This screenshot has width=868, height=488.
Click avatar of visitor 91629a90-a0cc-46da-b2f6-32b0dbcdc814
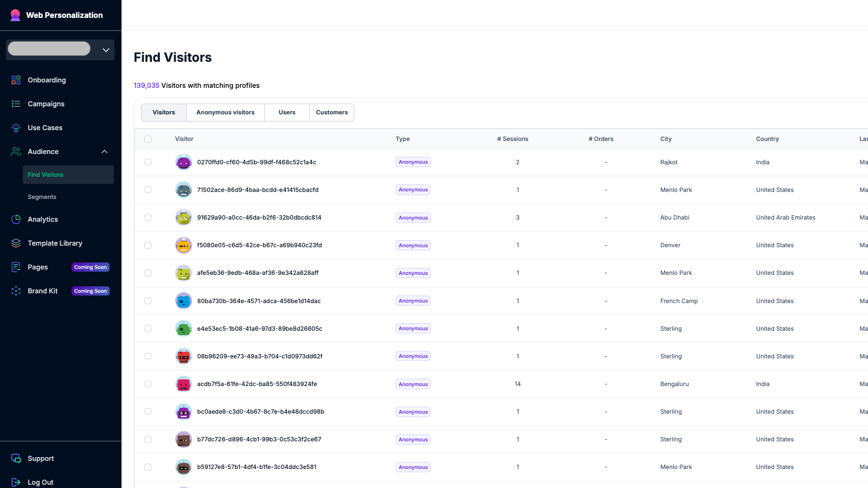tap(184, 217)
